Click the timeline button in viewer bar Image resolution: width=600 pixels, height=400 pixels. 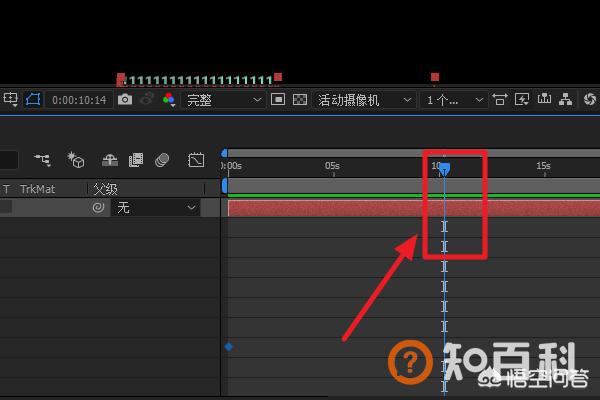click(x=544, y=99)
